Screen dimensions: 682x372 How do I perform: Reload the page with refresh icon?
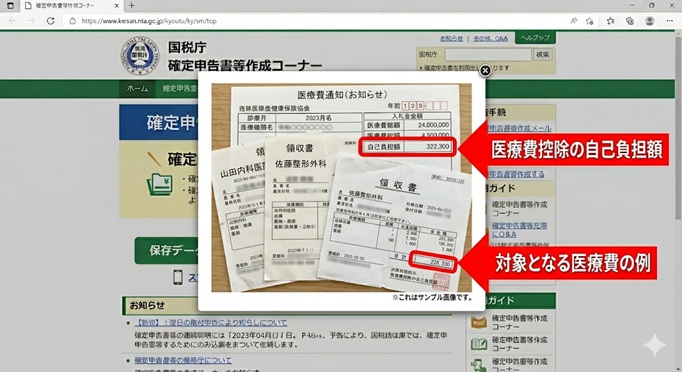point(50,21)
